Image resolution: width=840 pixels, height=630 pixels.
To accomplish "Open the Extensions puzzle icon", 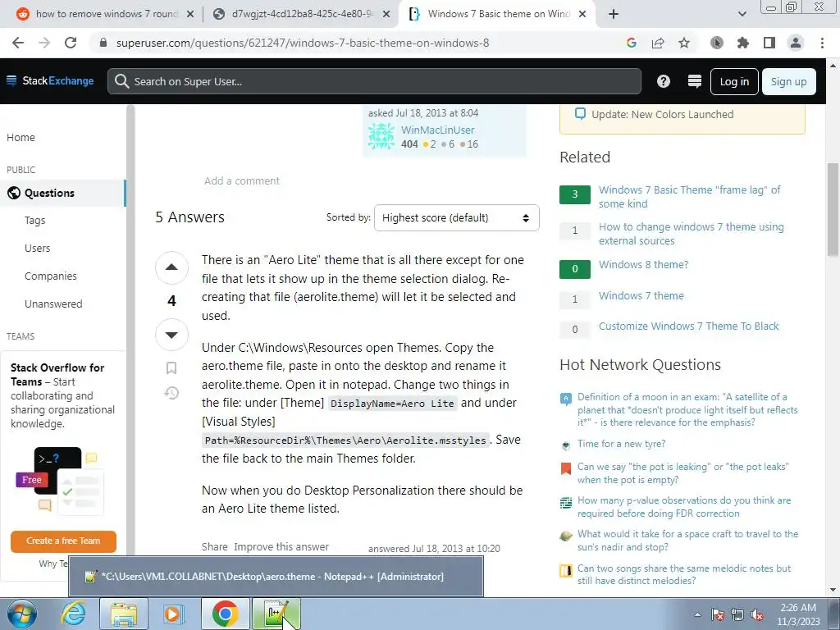I will pyautogui.click(x=743, y=43).
